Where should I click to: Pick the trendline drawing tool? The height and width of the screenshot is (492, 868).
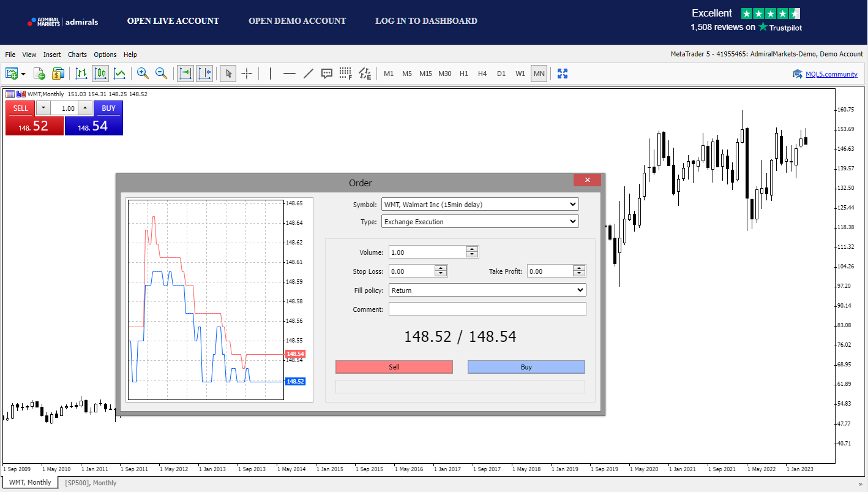[x=309, y=74]
